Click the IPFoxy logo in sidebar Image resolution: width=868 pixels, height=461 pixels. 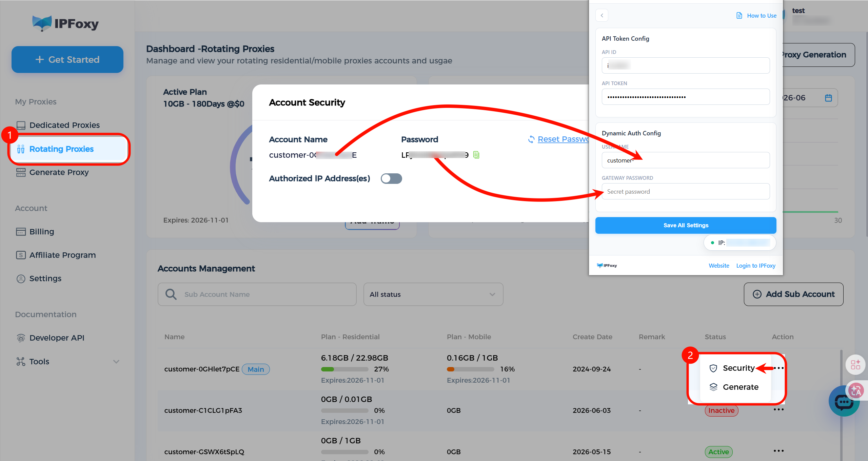click(x=65, y=23)
